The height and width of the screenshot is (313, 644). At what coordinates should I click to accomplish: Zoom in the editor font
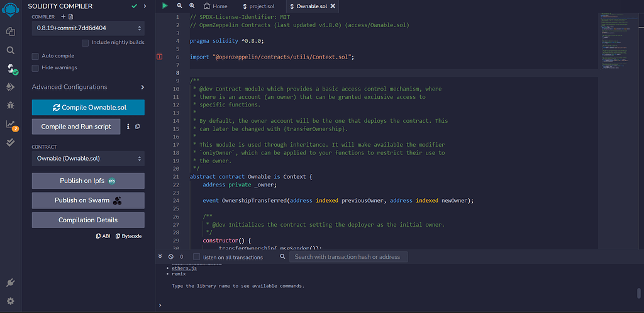click(192, 6)
